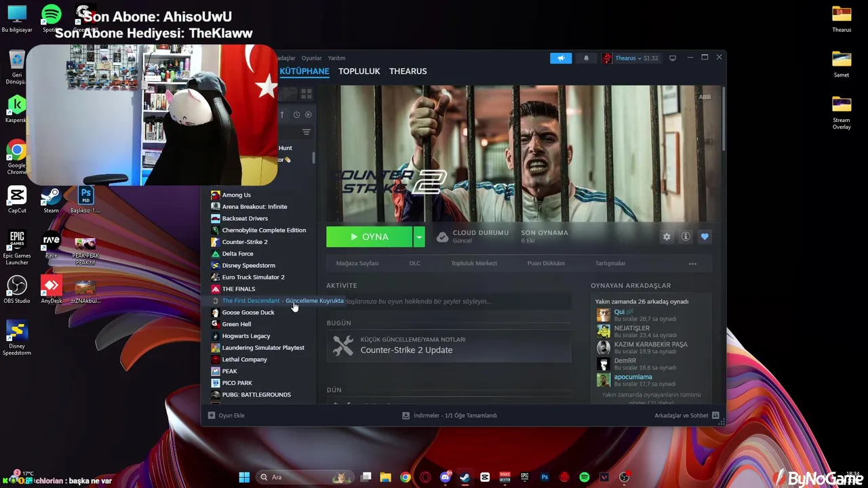Viewport: 868px width, 488px height.
Task: Open Mağaza Sayfası link
Action: [x=357, y=263]
